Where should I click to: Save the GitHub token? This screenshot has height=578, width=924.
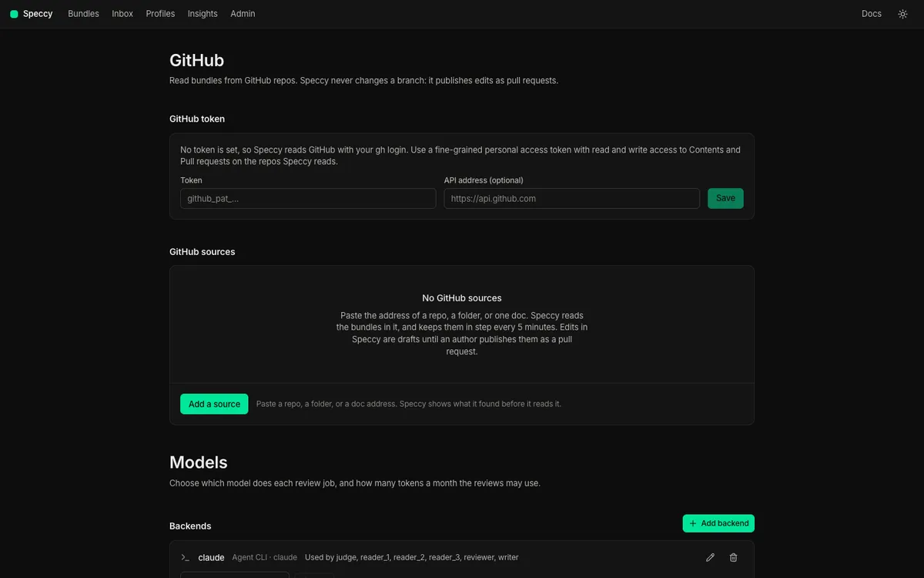tap(725, 198)
